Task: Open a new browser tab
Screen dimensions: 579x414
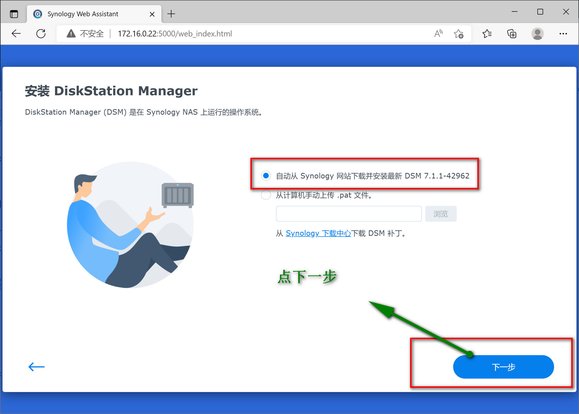Action: tap(171, 14)
